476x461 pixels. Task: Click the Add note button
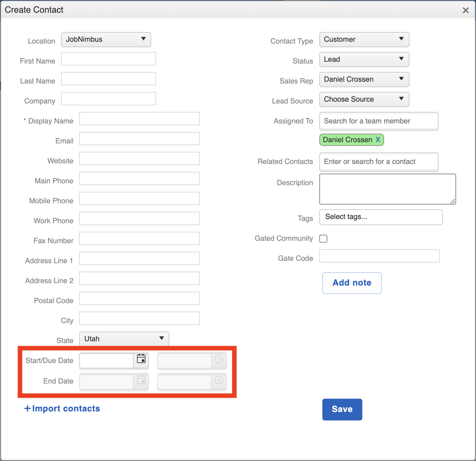click(351, 283)
